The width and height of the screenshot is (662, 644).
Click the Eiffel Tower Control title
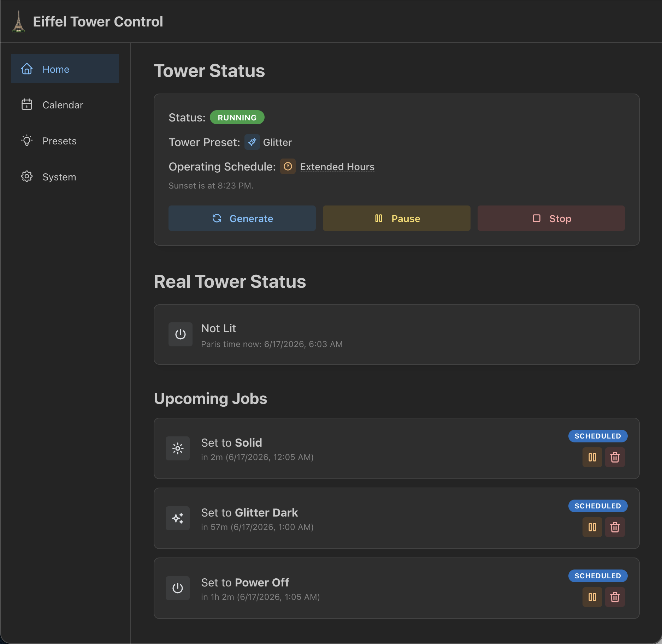[x=98, y=22]
